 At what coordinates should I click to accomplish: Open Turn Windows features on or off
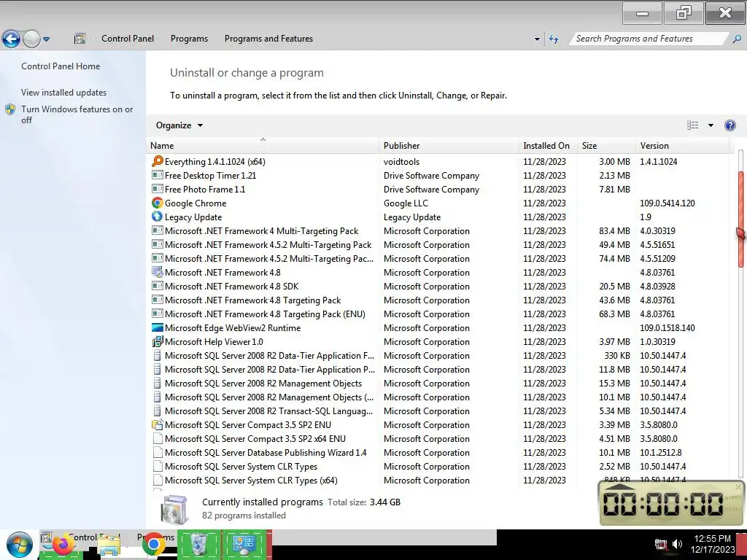(77, 114)
